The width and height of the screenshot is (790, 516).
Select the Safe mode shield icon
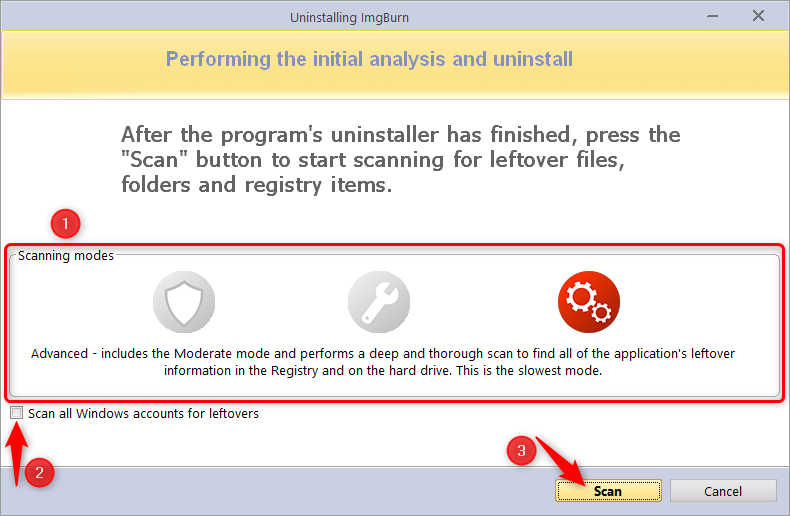[184, 302]
